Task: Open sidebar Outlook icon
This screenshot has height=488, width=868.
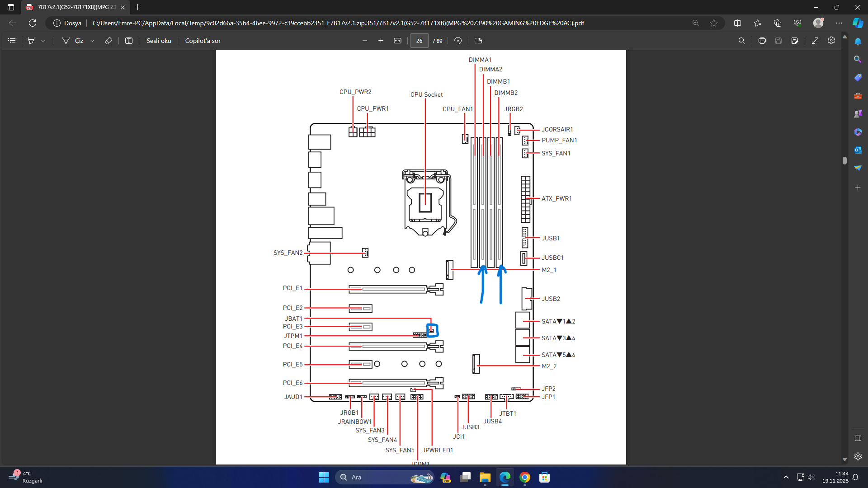Action: [x=858, y=150]
